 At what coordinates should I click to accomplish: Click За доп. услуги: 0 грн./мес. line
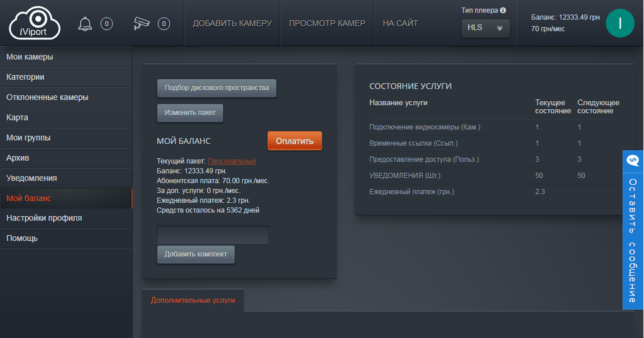coord(198,191)
